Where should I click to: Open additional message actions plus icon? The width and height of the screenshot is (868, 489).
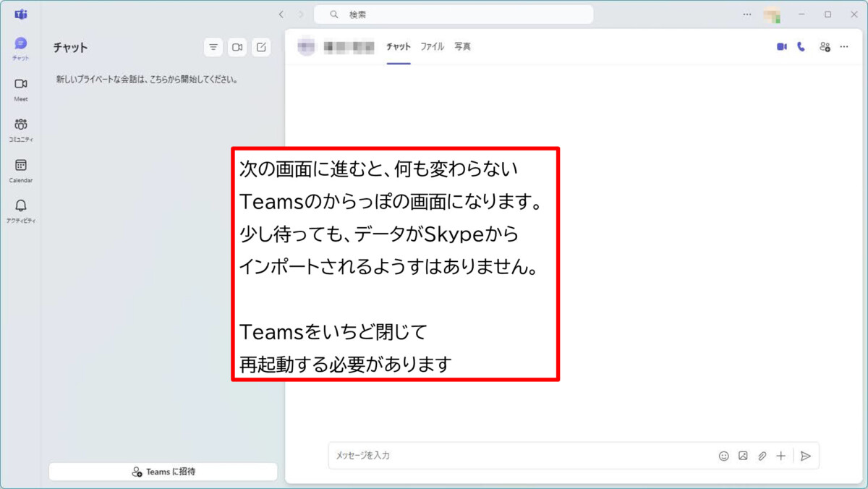pyautogui.click(x=780, y=456)
